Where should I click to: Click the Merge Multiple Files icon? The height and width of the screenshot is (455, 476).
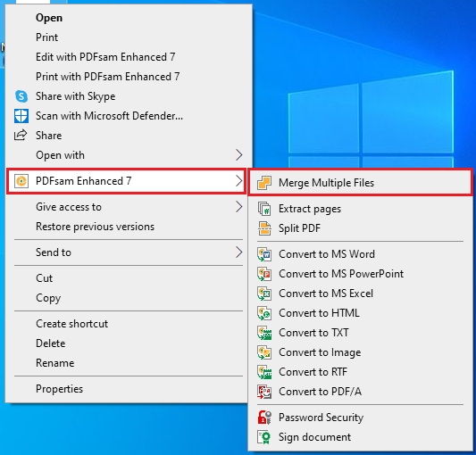tap(264, 183)
